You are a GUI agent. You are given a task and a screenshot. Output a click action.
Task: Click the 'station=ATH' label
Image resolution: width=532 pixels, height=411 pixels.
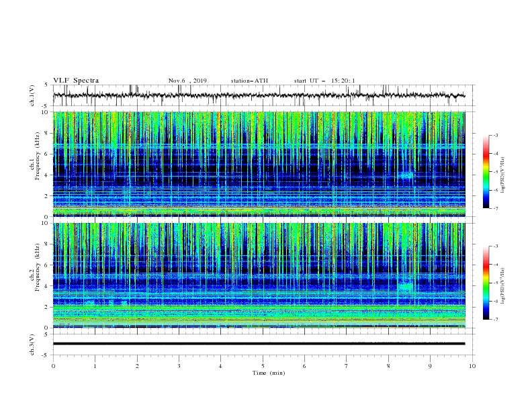tap(249, 81)
